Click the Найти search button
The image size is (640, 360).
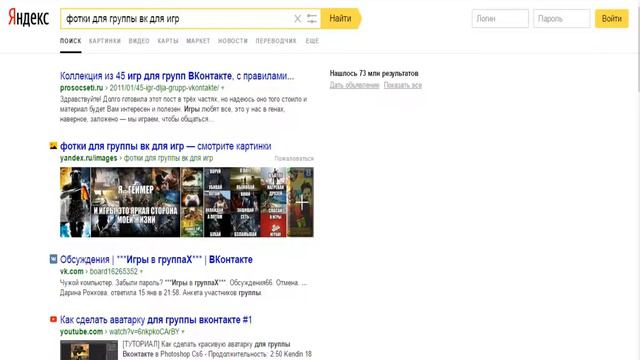[x=340, y=18]
